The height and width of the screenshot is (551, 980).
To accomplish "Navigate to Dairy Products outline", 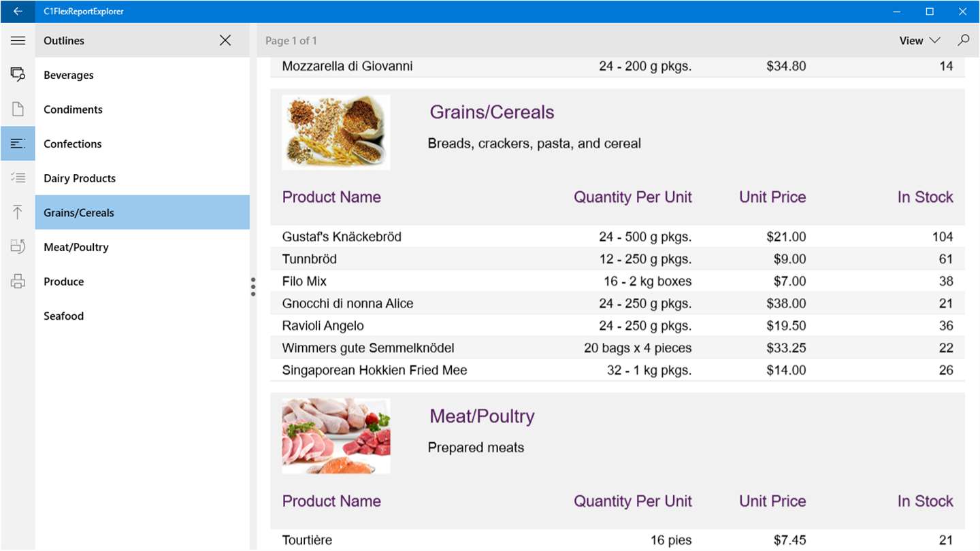I will point(80,178).
